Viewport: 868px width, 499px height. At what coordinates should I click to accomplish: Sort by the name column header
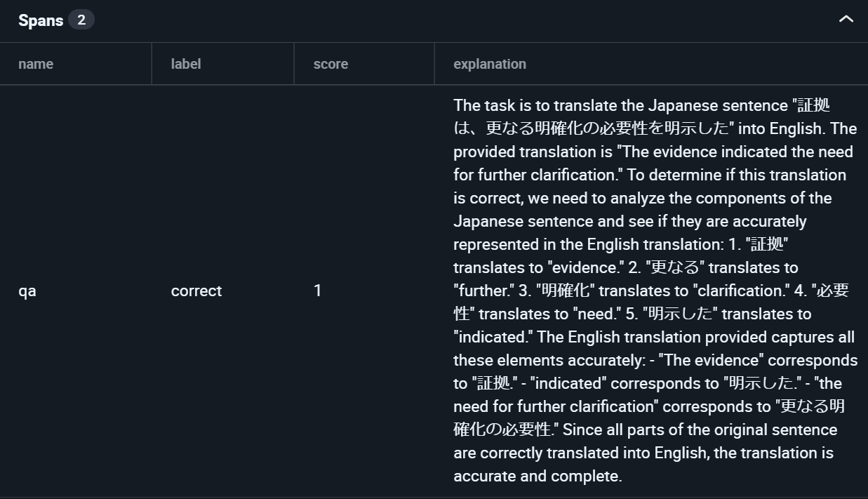click(36, 64)
